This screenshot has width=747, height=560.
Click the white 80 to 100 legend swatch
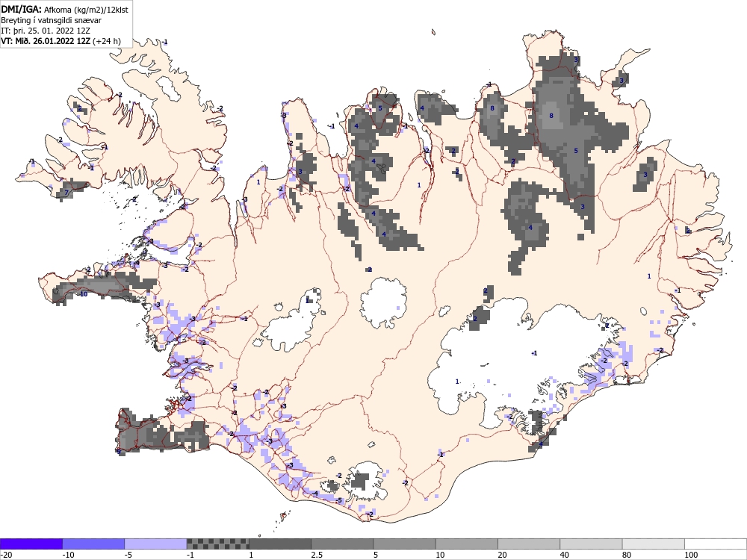point(653,544)
